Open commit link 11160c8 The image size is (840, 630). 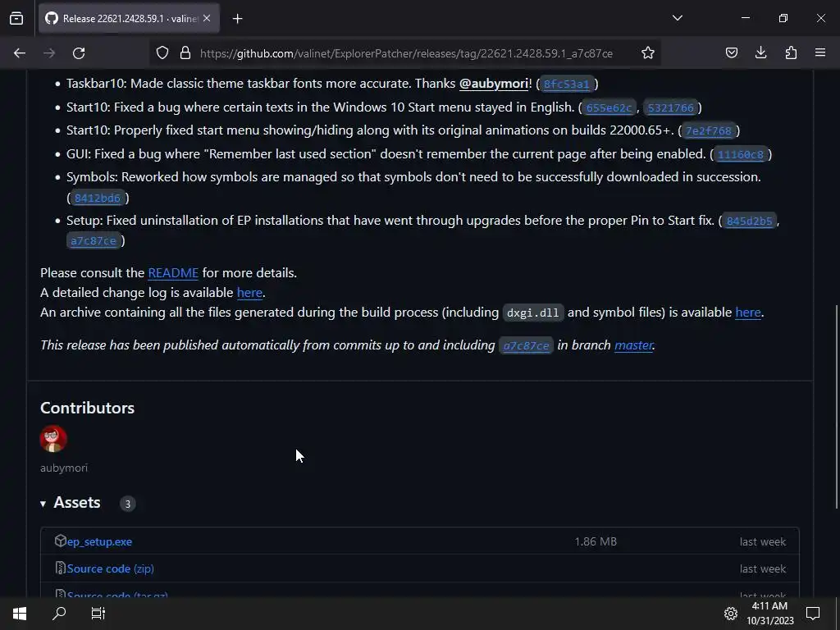tap(741, 154)
